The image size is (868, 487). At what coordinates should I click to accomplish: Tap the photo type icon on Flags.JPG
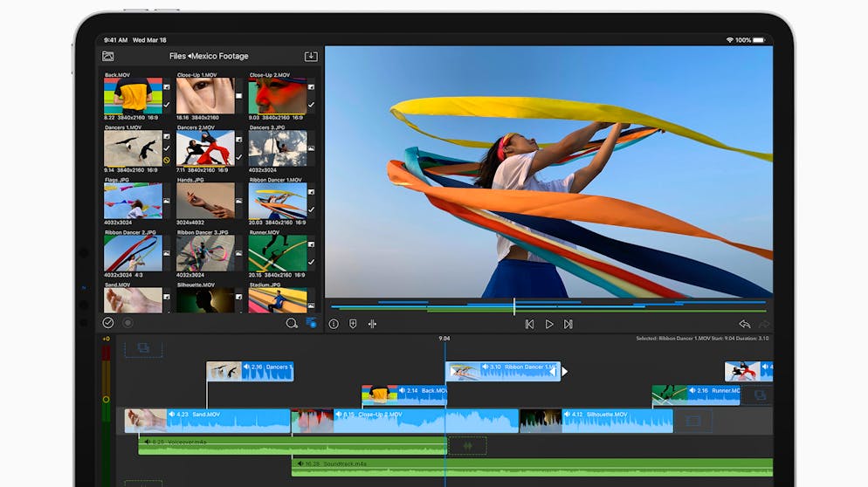coord(167,201)
